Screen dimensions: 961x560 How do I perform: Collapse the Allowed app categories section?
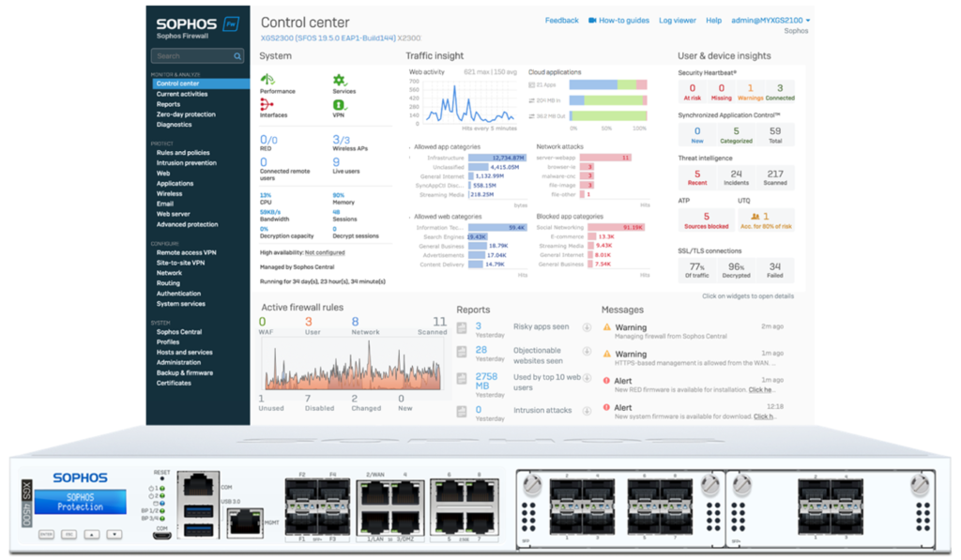pyautogui.click(x=409, y=147)
